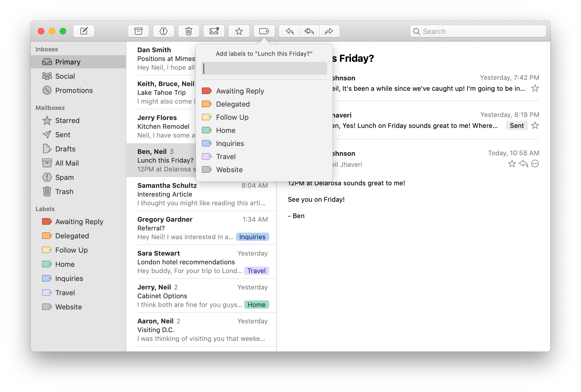Mark message as unread via envelope icon
The image size is (581, 392).
tap(214, 31)
